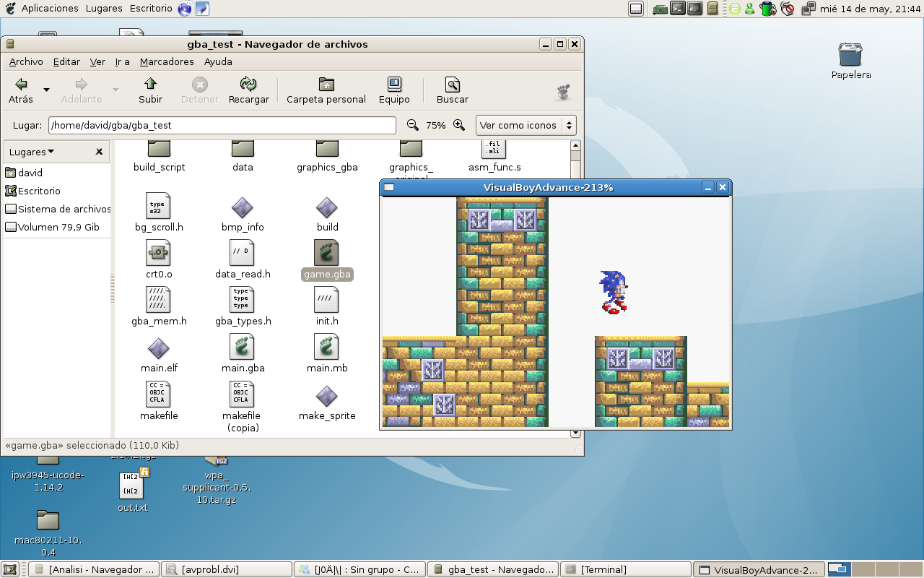Zoom out with the minus magnifier
Viewport: 924px width, 578px height.
tap(413, 125)
